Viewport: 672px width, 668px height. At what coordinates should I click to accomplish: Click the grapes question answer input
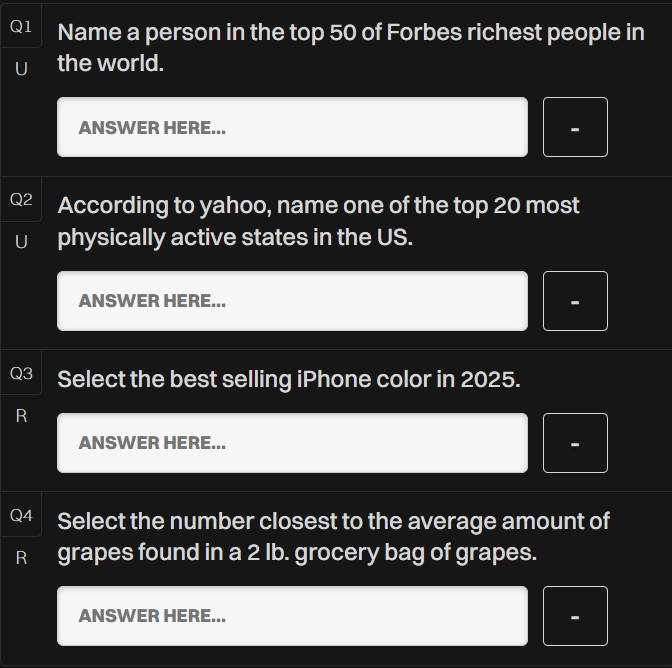coord(292,616)
